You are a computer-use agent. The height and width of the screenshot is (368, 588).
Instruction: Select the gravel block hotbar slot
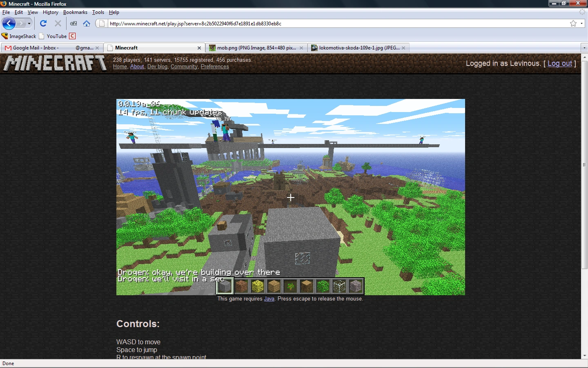356,286
